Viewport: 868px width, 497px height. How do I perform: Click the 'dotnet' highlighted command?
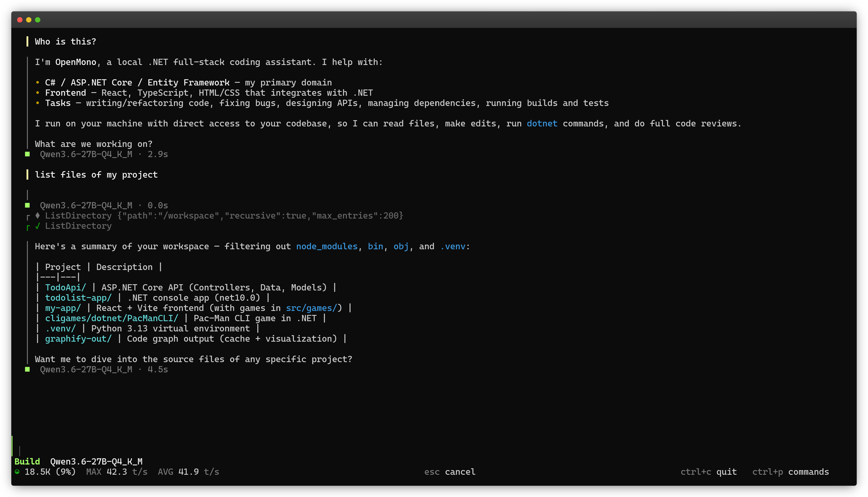542,124
